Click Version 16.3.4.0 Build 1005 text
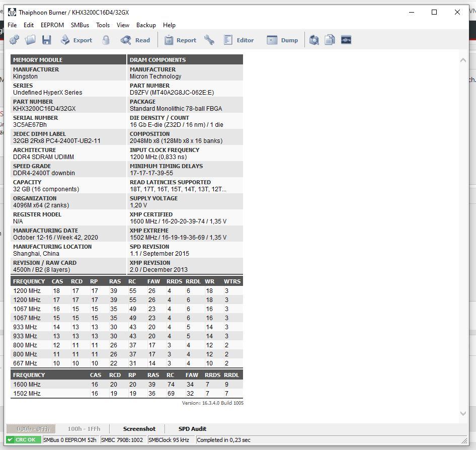This screenshot has height=450, width=476. (x=212, y=403)
